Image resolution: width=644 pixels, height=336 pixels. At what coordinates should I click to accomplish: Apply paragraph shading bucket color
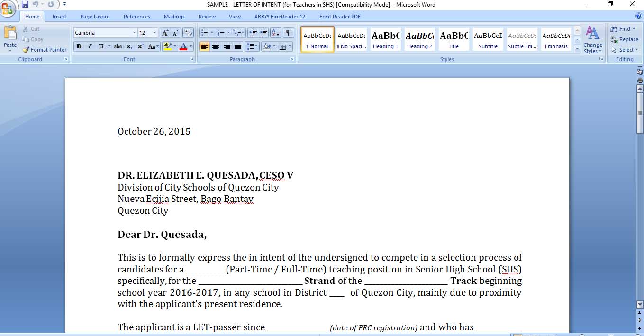(x=266, y=46)
